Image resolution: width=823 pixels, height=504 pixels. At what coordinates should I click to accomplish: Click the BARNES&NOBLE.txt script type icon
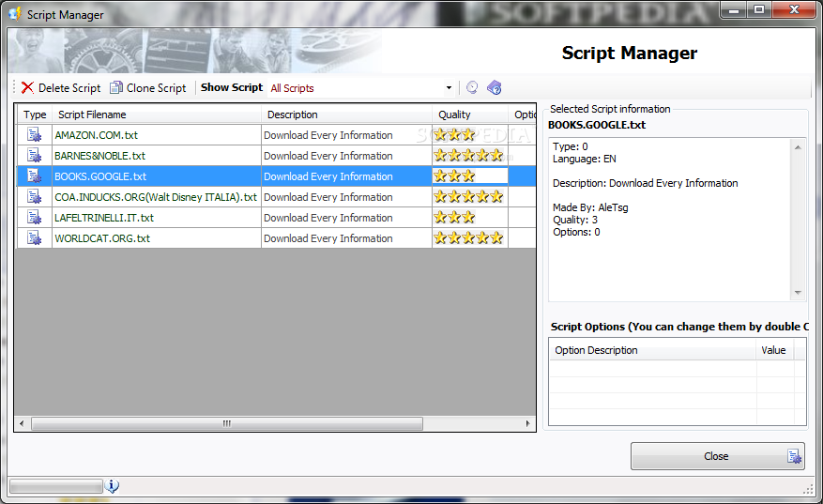pyautogui.click(x=35, y=156)
